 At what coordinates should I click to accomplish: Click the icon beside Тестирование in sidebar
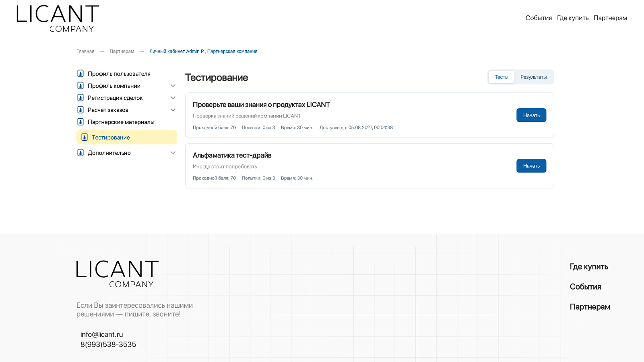click(x=85, y=137)
